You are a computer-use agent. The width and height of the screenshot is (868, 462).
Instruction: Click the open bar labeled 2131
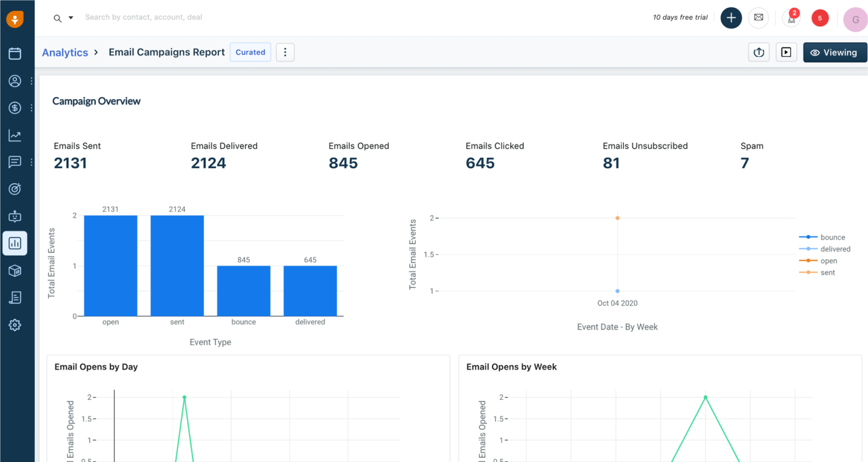click(x=110, y=265)
